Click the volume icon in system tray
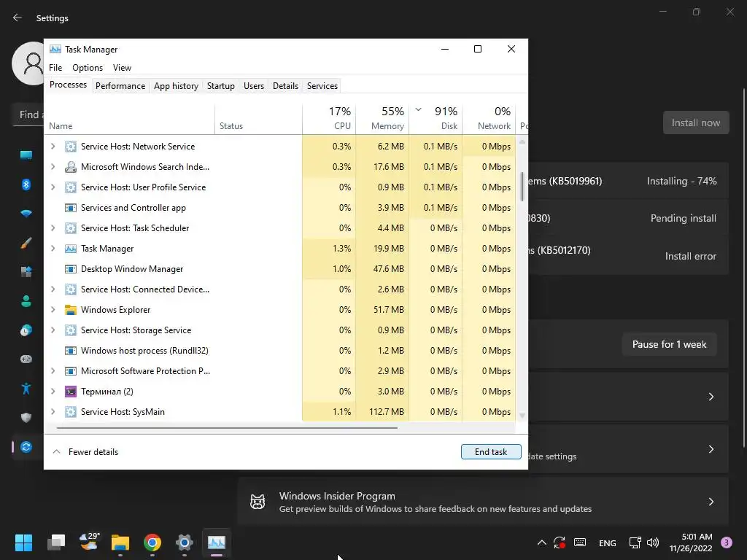 click(653, 542)
